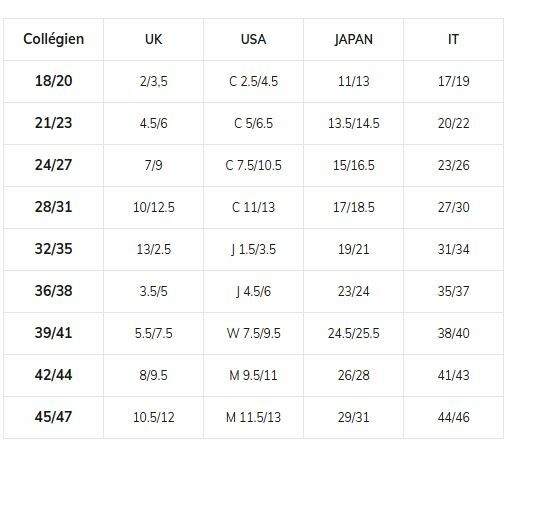Image resolution: width=544 pixels, height=519 pixels.
Task: Click the IT cell 44/46
Action: 453,417
